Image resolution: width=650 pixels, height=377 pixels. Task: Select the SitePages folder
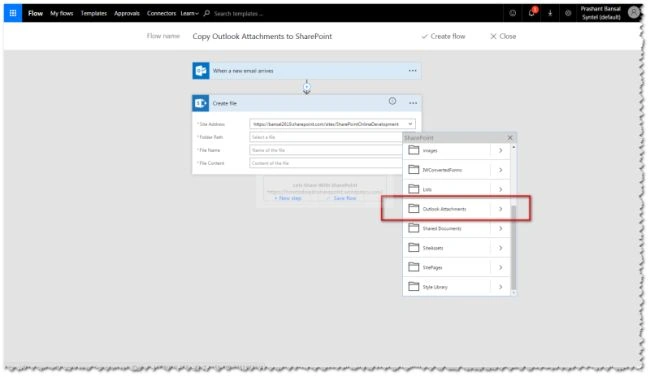point(446,268)
